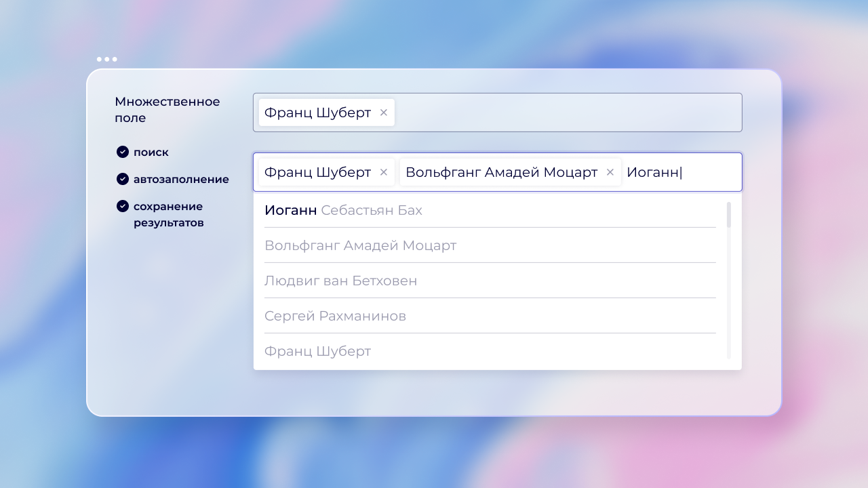The width and height of the screenshot is (868, 488).
Task: Pick Людвиг ван Бетховен option
Action: 490,281
